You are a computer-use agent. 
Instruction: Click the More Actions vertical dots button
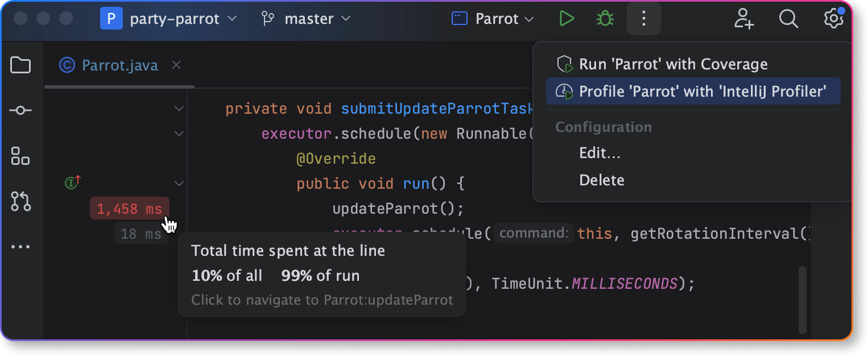(x=643, y=19)
